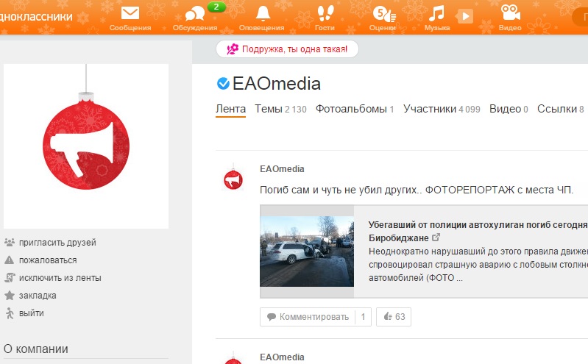The width and height of the screenshot is (588, 364).
Task: Select the Ссылки tab
Action: click(x=561, y=109)
